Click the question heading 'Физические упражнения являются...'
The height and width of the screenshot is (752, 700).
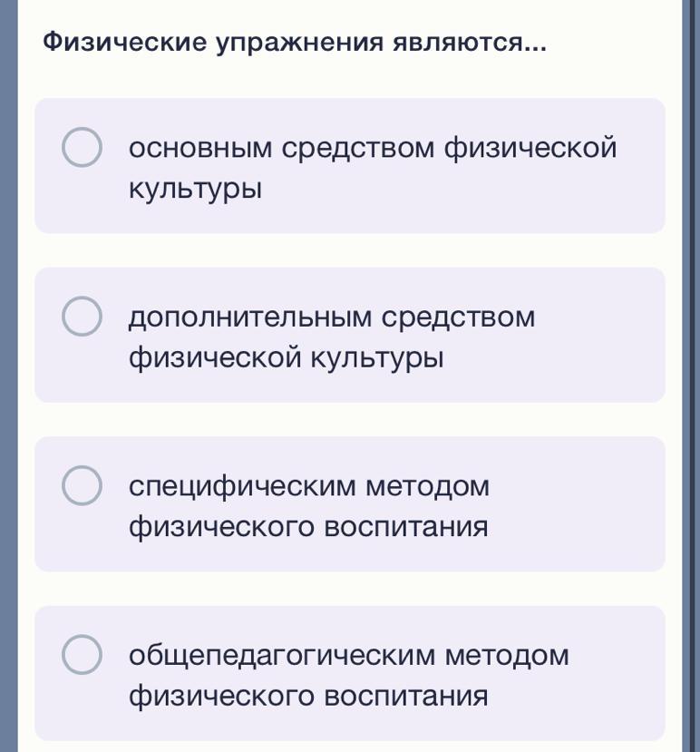pos(295,43)
